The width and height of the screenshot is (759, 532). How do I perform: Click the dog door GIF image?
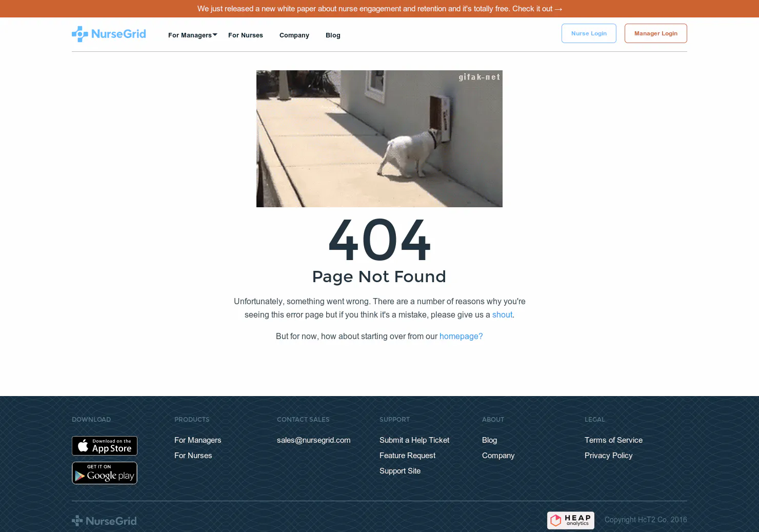pos(379,139)
